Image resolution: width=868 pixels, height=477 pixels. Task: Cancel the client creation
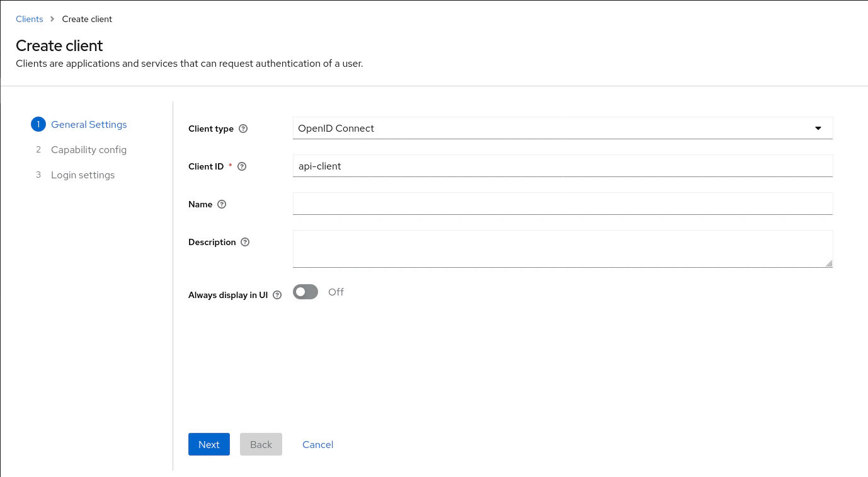(317, 444)
